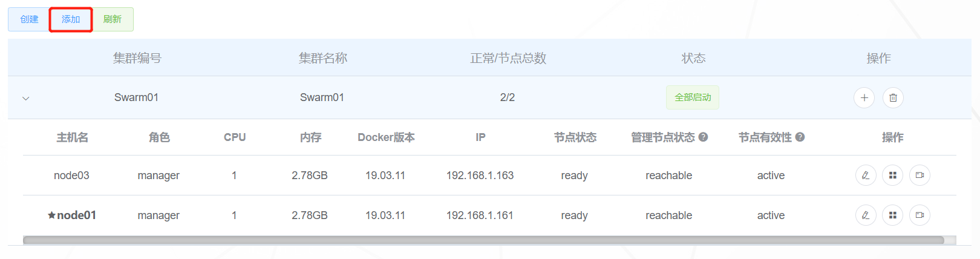Click the edit pencil icon for node03

point(866,175)
